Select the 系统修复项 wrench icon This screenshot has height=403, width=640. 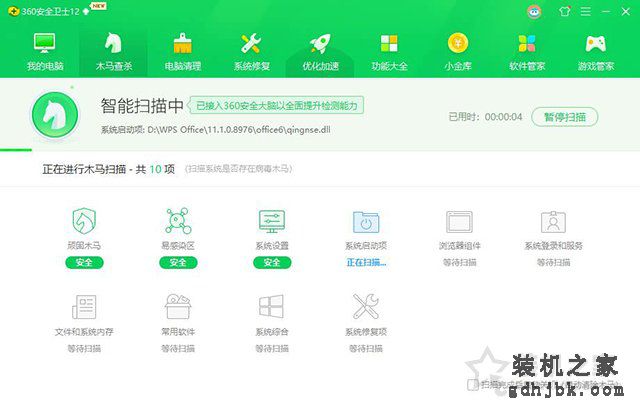[366, 307]
